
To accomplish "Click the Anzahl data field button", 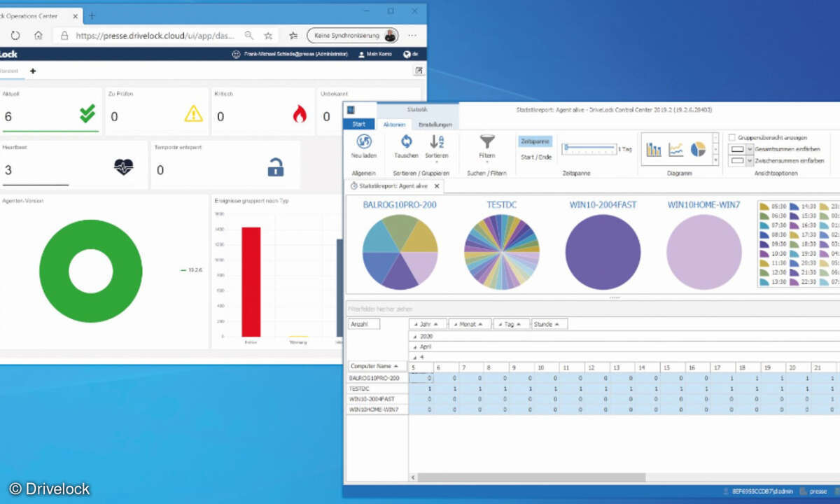I will (x=363, y=324).
